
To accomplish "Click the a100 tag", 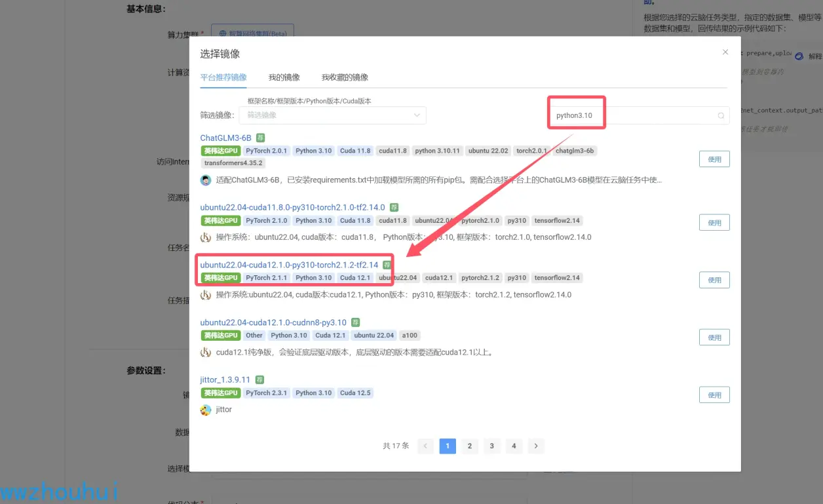I will coord(410,336).
